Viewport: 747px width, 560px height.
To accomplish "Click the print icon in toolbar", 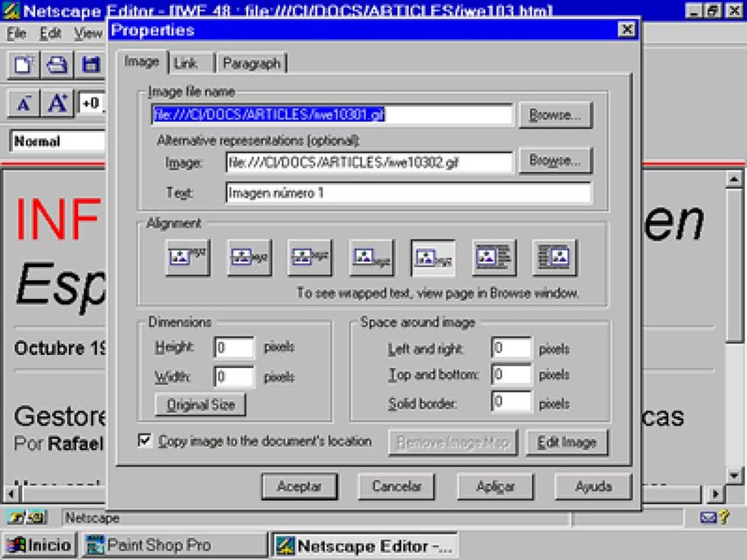I will (56, 65).
